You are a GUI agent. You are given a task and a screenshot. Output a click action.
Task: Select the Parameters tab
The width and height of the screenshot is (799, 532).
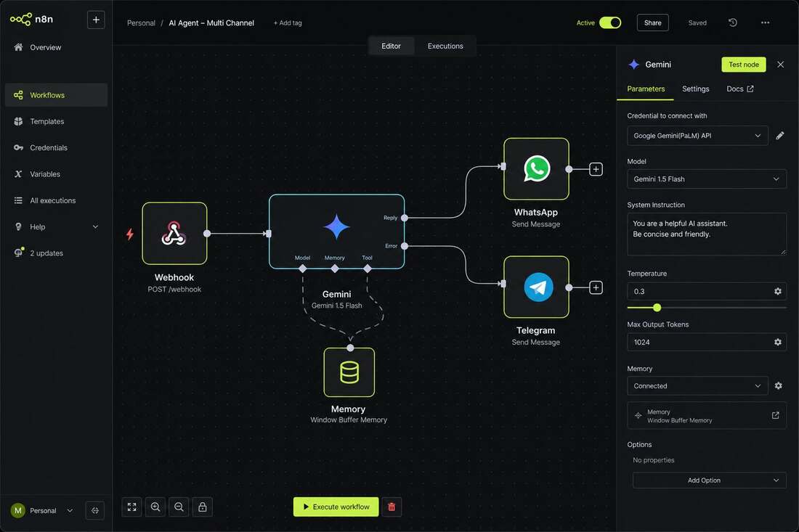pyautogui.click(x=646, y=89)
